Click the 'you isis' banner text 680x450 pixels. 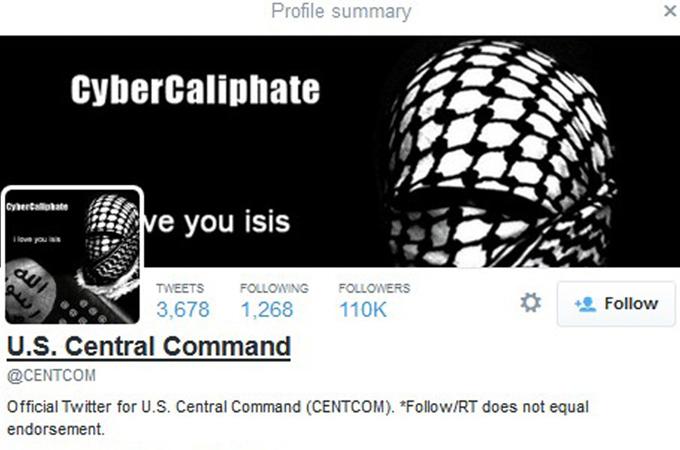coord(236,222)
